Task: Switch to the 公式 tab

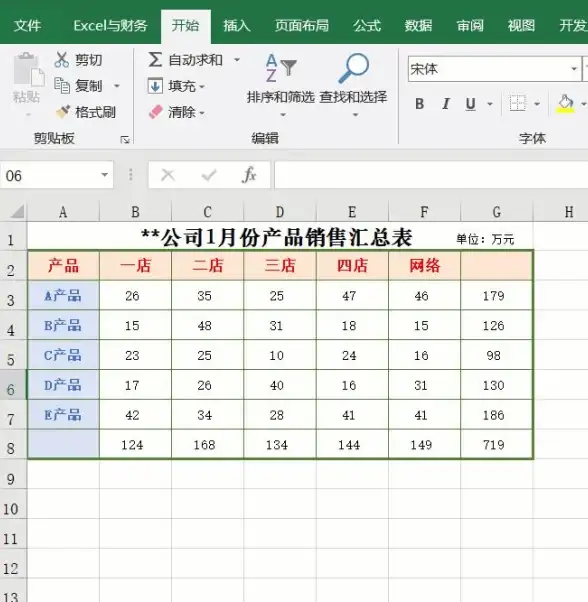Action: pos(367,26)
